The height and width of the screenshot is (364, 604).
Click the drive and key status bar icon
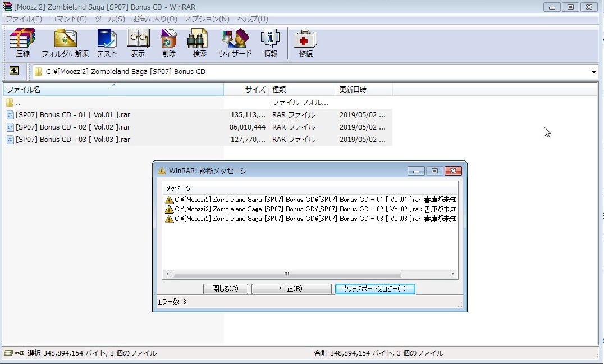pyautogui.click(x=14, y=353)
